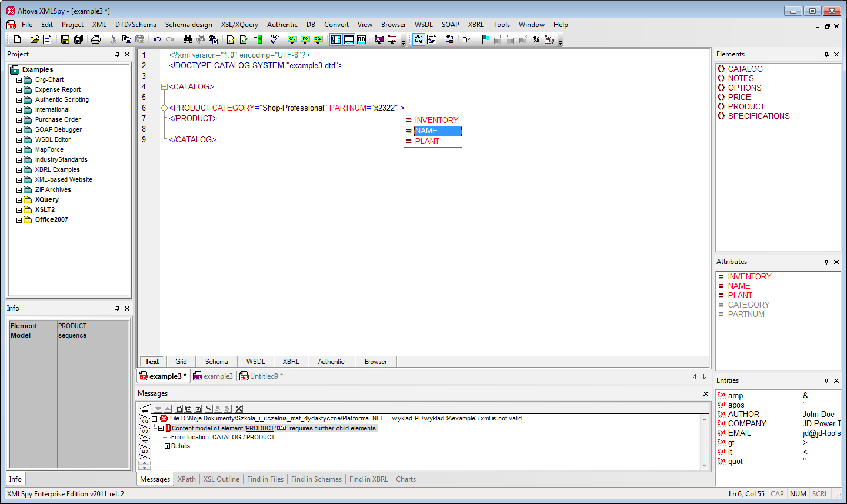Switch to the Untitled9 document tab
This screenshot has width=847, height=504.
coord(262,376)
